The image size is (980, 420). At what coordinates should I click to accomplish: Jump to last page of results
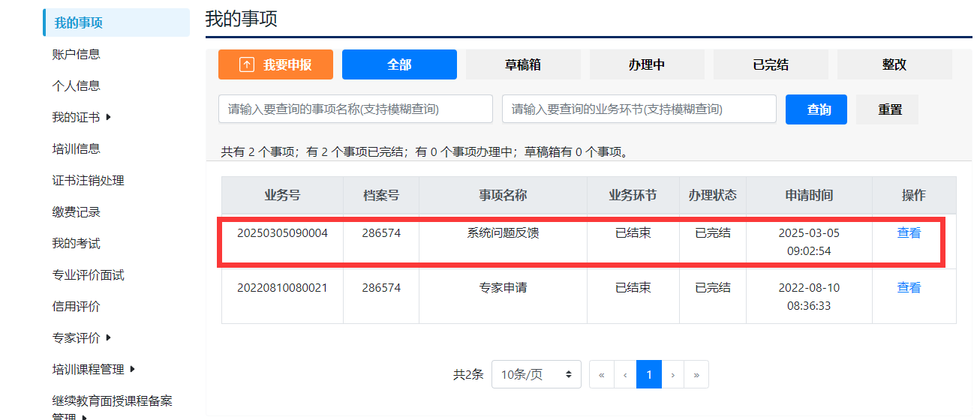click(696, 374)
